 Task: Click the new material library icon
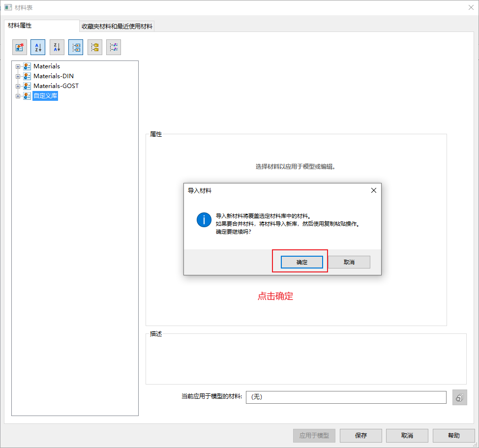click(x=20, y=47)
